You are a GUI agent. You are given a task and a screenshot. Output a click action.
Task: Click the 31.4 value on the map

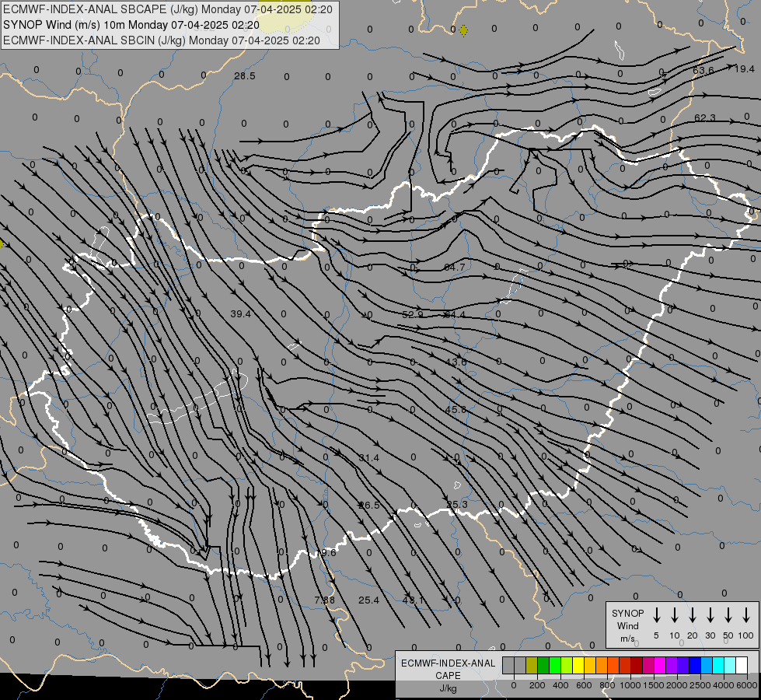tap(369, 457)
